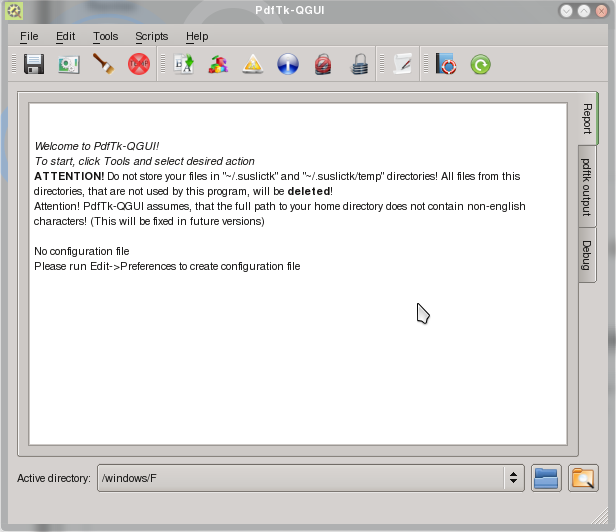Click the 'Active directory:' label

tap(54, 478)
